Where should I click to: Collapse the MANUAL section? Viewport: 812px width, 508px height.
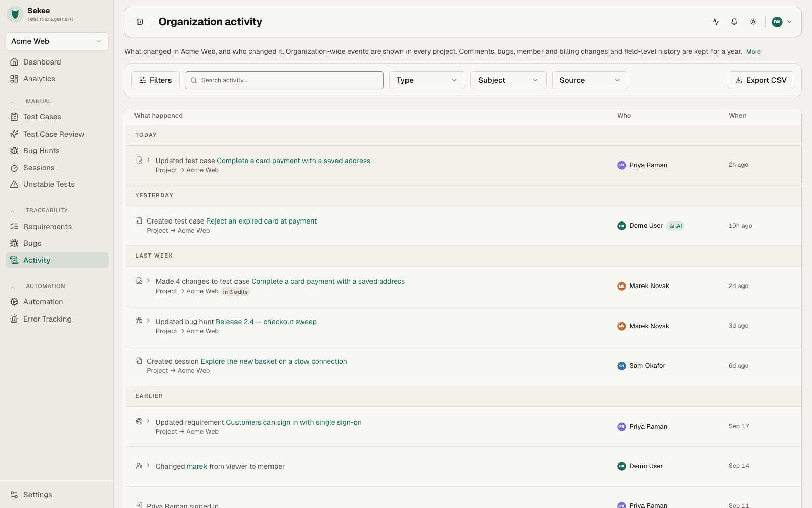coord(13,102)
